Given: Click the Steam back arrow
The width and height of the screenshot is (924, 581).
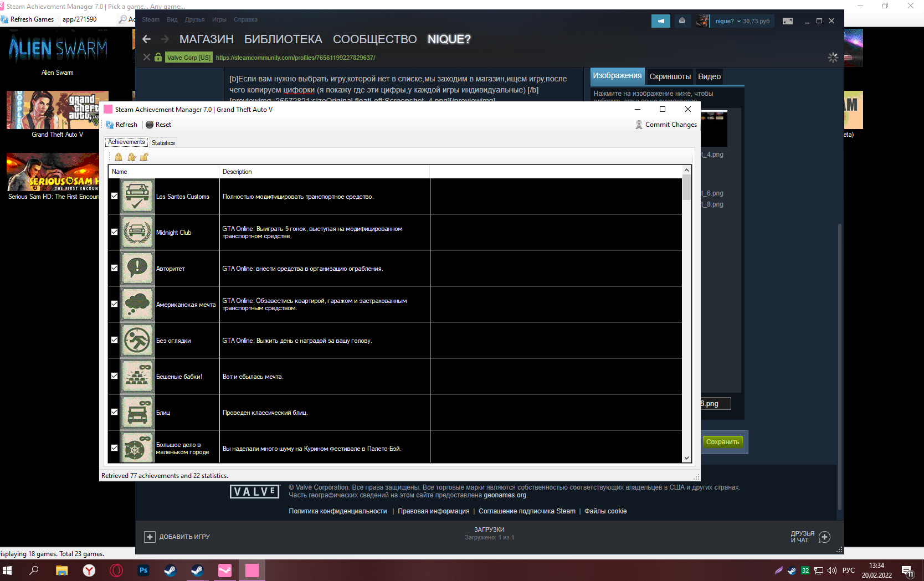Looking at the screenshot, I should coord(147,39).
